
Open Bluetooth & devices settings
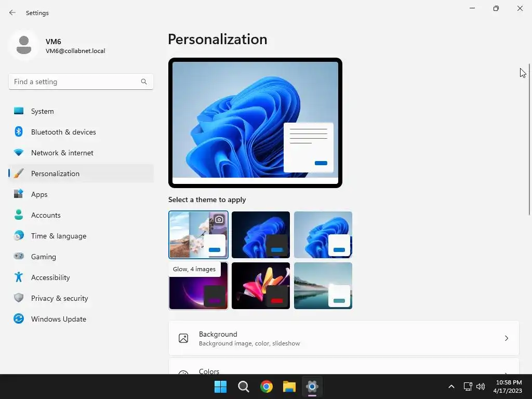click(81, 131)
